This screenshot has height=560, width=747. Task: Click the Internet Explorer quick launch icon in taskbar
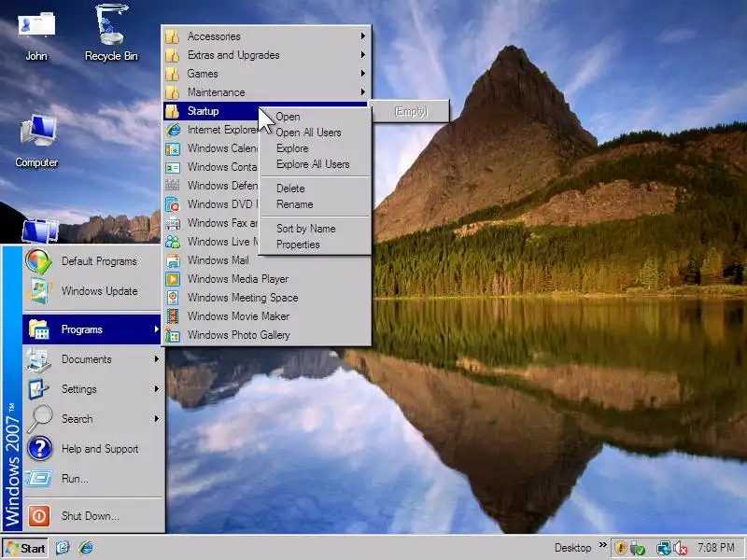click(86, 548)
